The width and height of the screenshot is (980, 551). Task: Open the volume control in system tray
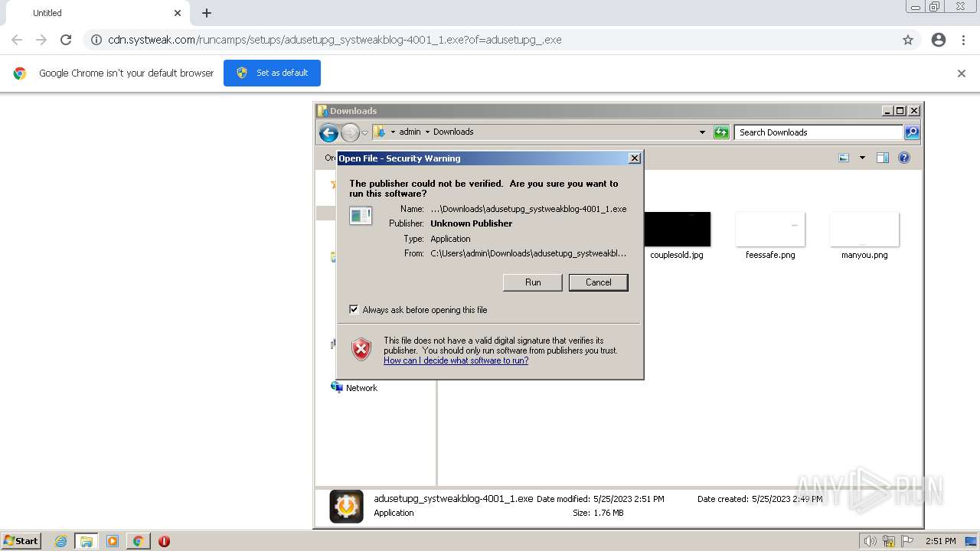(871, 541)
